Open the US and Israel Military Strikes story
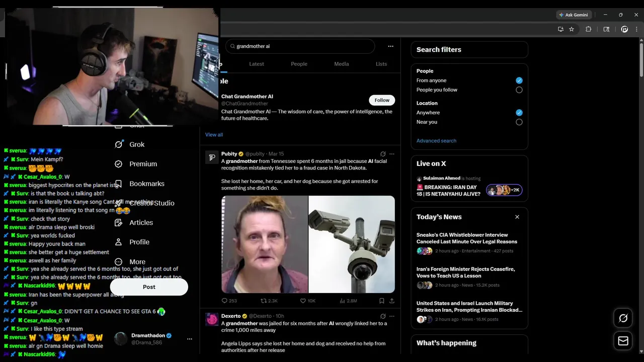 pyautogui.click(x=469, y=311)
